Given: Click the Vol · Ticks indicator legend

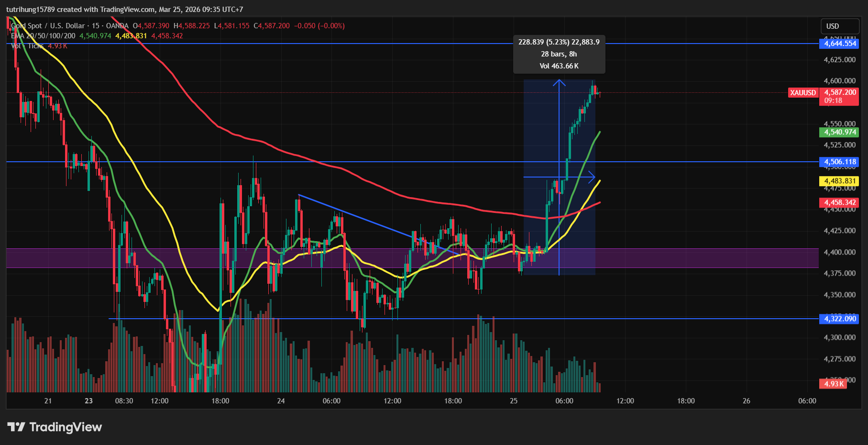Looking at the screenshot, I should click(27, 46).
